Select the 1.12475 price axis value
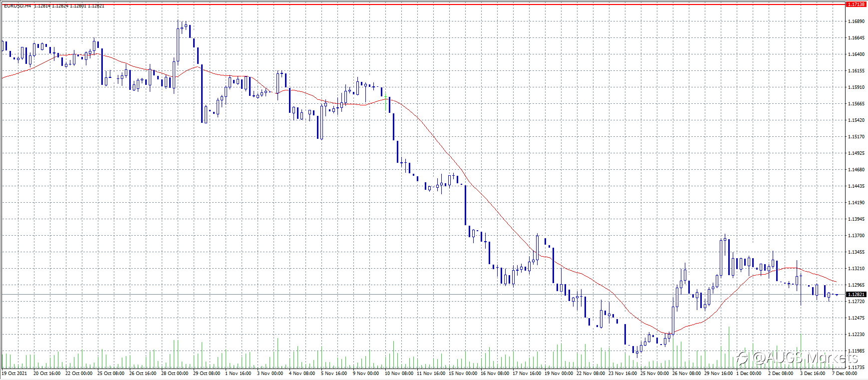 [x=857, y=318]
